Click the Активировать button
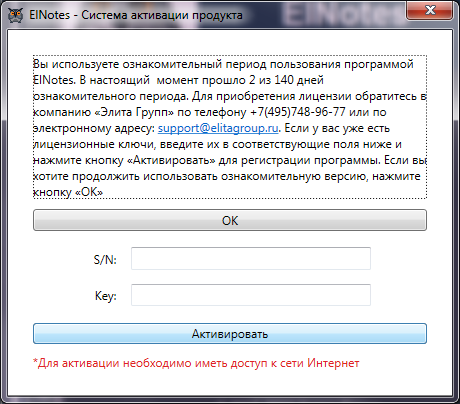 [x=230, y=334]
